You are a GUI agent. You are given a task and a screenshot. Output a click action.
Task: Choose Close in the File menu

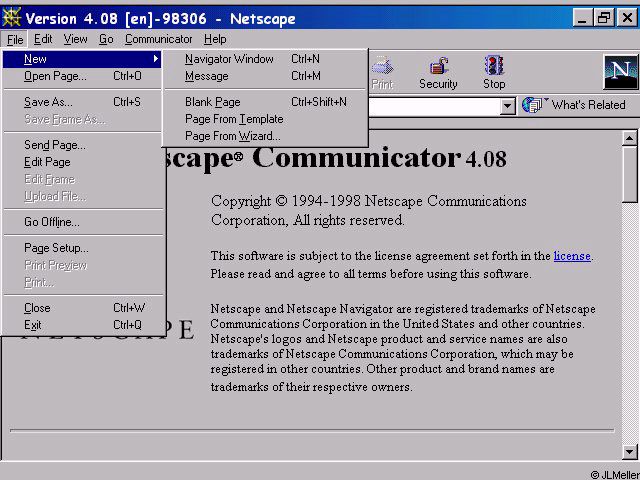[x=83, y=308]
